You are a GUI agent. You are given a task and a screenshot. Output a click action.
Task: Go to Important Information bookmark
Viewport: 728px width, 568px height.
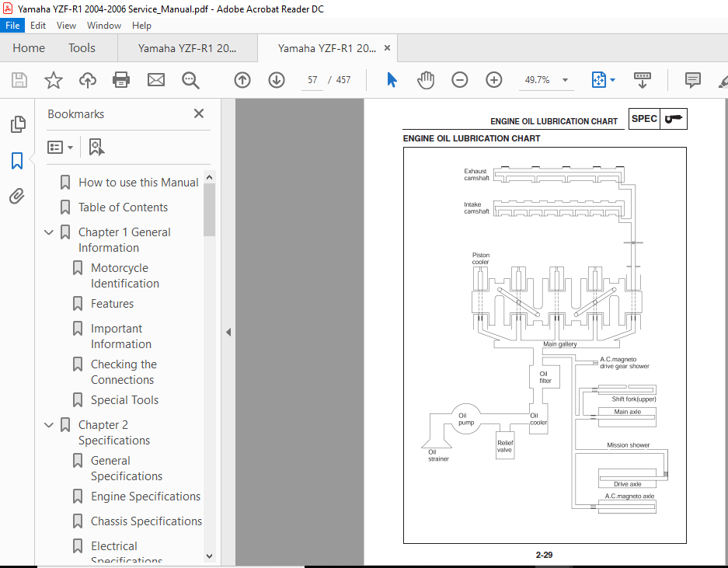pyautogui.click(x=121, y=336)
